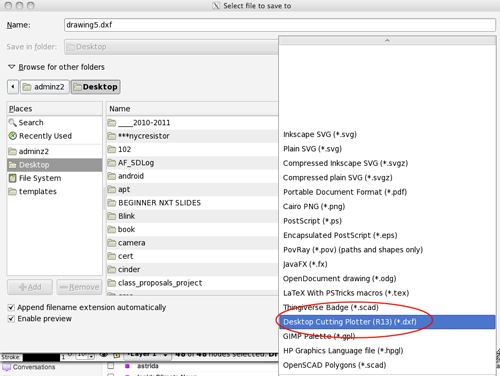
Task: Click the Add bookmark button
Action: click(30, 287)
